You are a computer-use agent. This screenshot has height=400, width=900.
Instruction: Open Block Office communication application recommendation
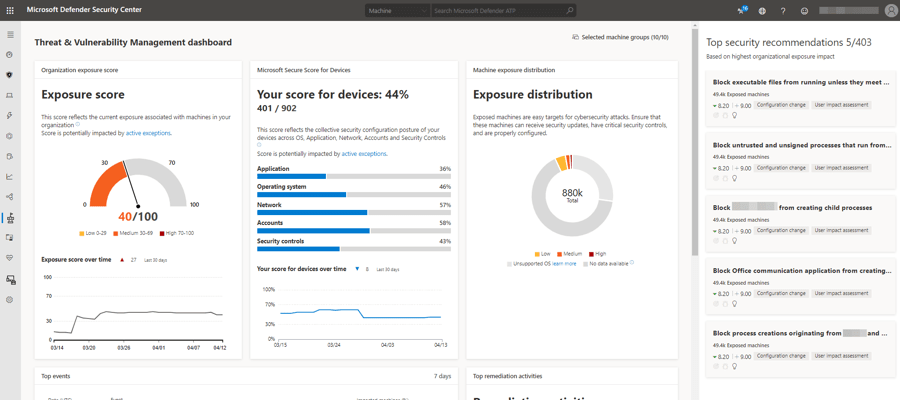(x=801, y=270)
